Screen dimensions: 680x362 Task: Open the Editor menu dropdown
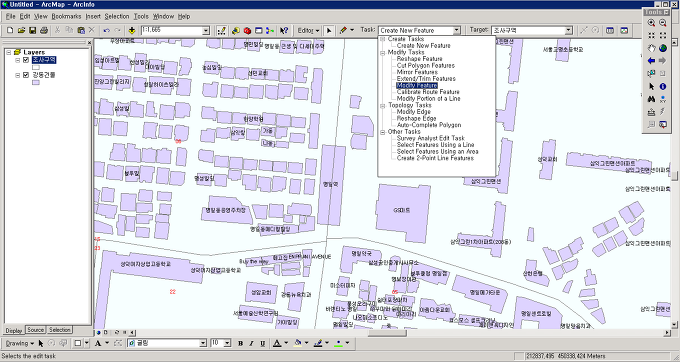[x=308, y=30]
